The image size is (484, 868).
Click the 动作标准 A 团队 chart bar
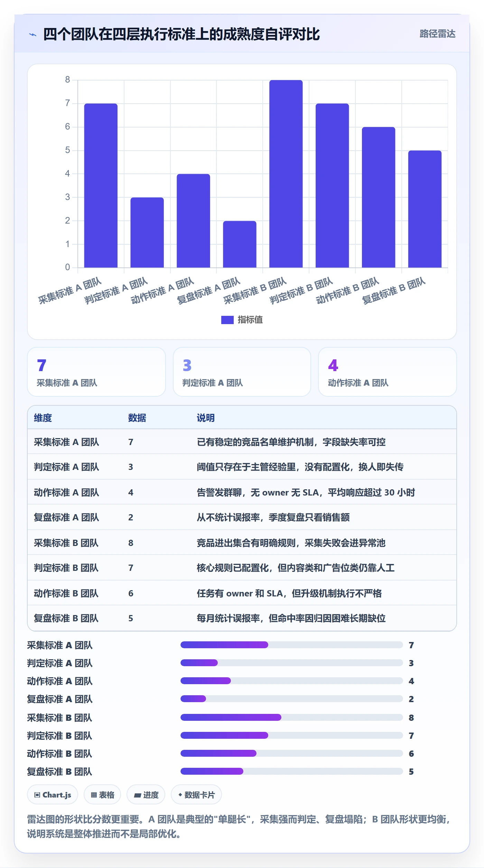[x=194, y=221]
